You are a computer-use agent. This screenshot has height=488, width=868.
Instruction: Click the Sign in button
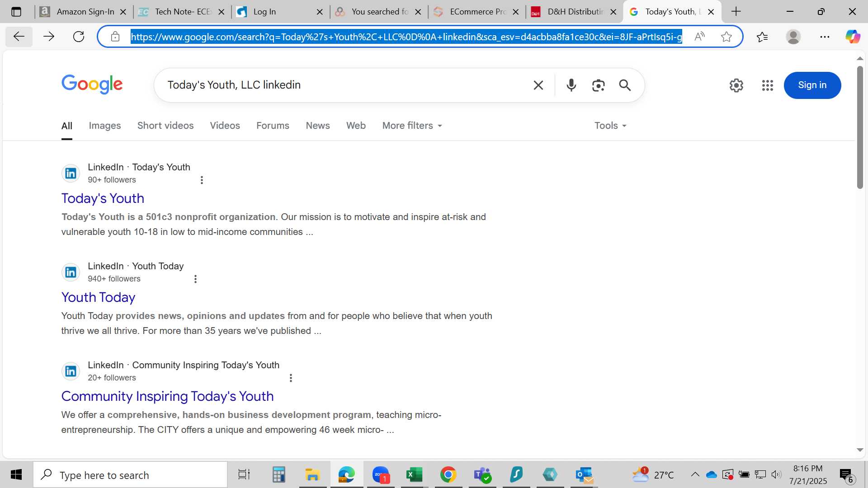point(812,85)
